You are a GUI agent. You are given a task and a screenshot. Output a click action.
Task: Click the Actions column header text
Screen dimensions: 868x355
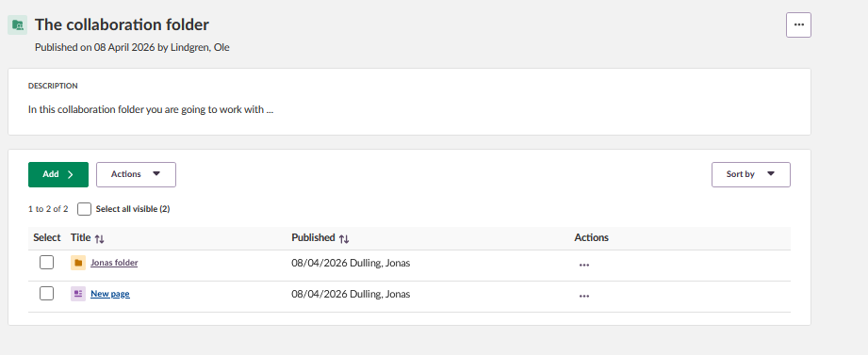point(591,238)
